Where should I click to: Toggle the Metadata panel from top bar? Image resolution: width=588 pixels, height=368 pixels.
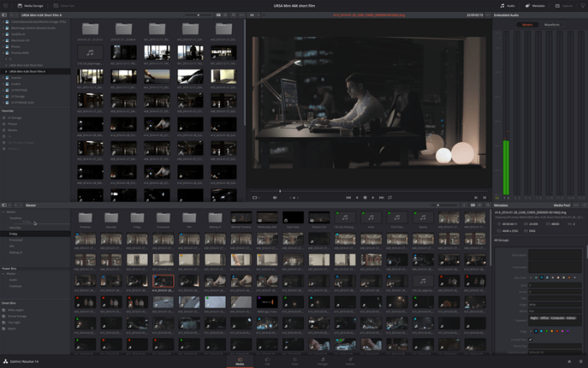[535, 6]
